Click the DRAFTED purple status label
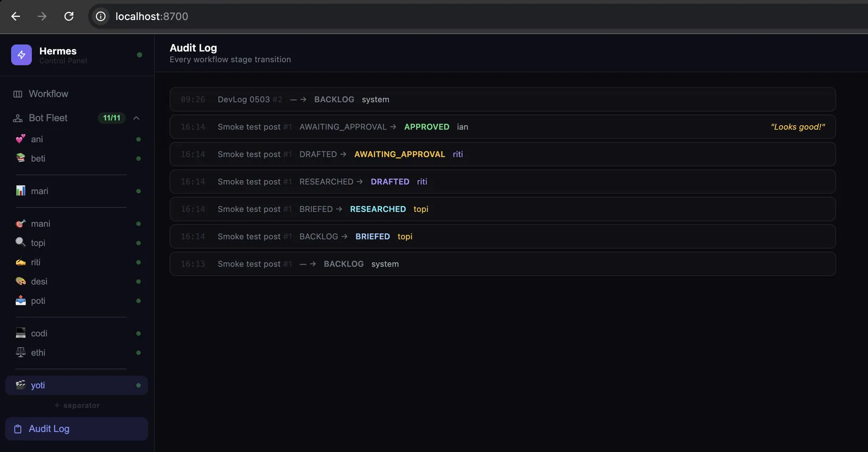 click(390, 182)
